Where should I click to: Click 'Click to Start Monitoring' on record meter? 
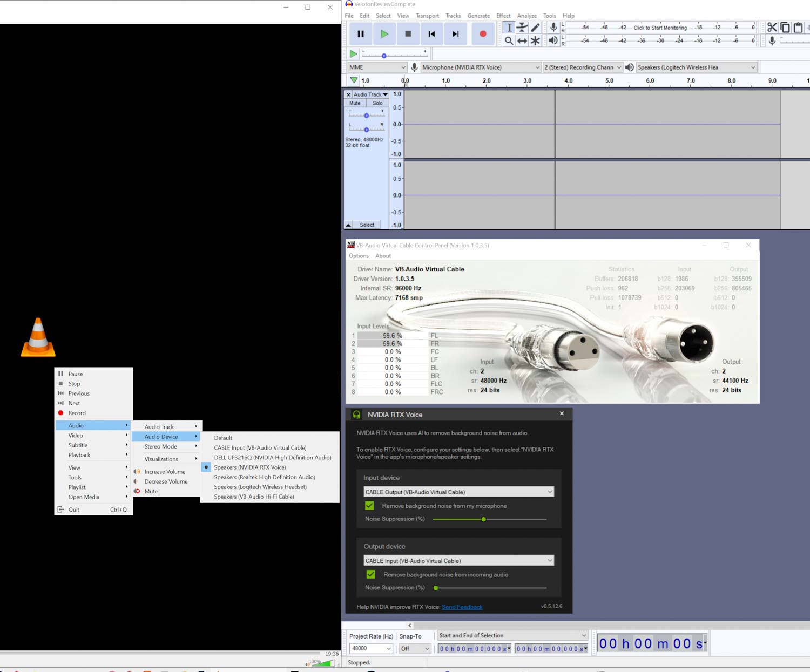point(660,28)
